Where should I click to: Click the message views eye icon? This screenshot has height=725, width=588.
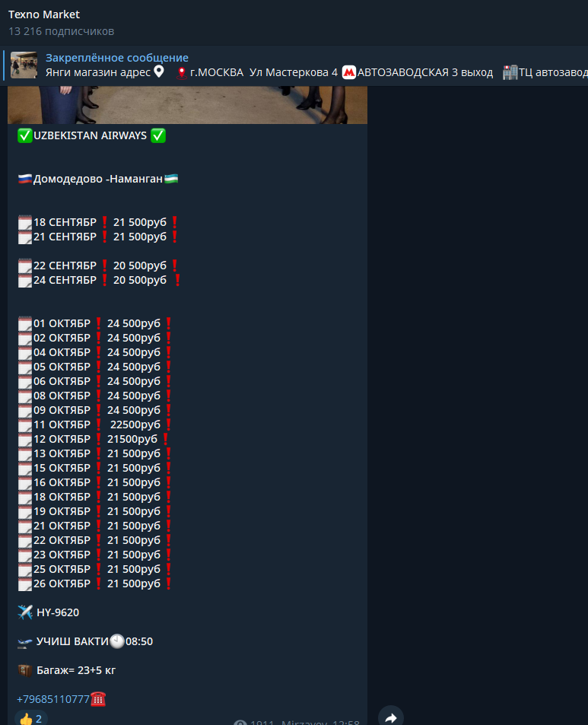coord(240,722)
